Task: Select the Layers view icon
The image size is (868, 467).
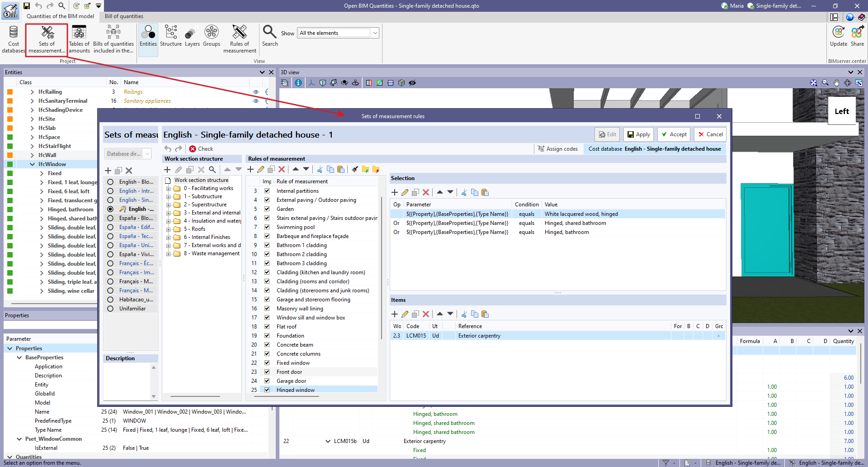Action: click(192, 36)
